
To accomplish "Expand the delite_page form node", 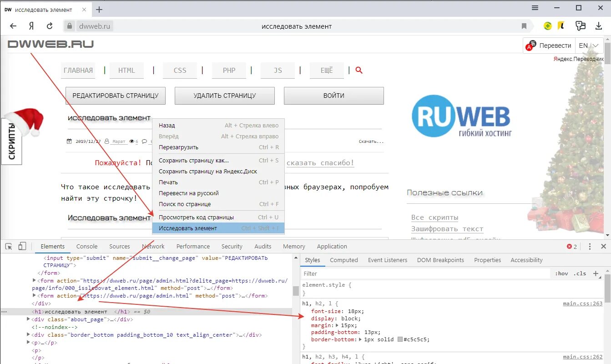I will click(x=34, y=281).
